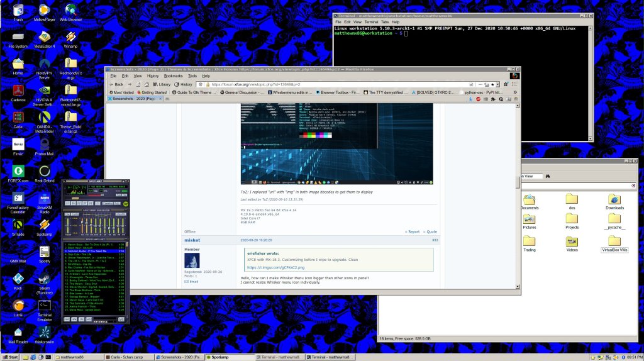The height and width of the screenshot is (361, 644).
Task: Click the Start button on the taskbar
Action: click(x=11, y=357)
